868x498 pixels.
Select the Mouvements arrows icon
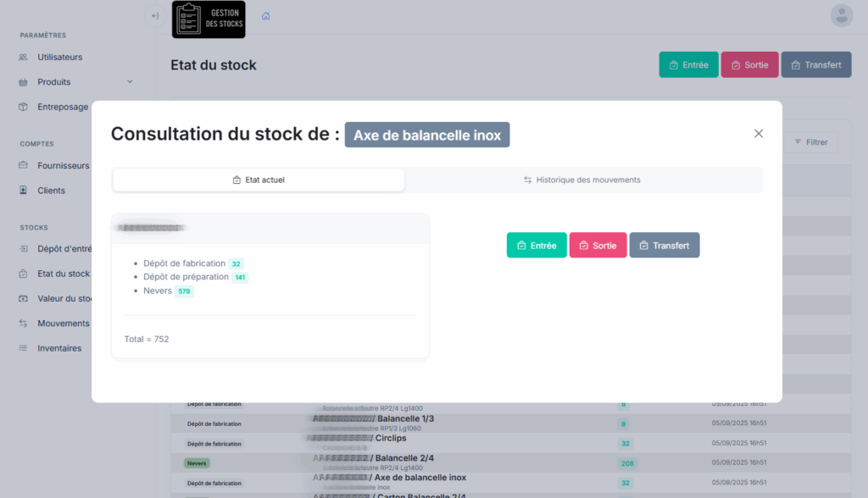click(x=24, y=323)
